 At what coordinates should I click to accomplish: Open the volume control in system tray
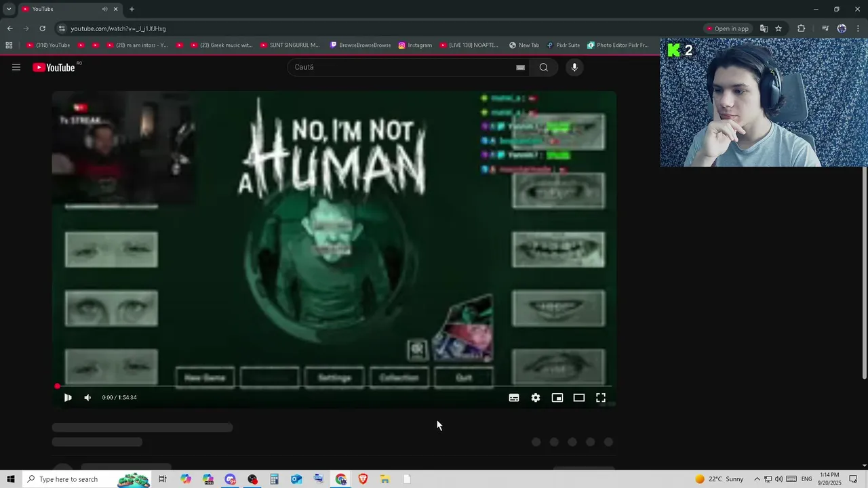point(778,479)
